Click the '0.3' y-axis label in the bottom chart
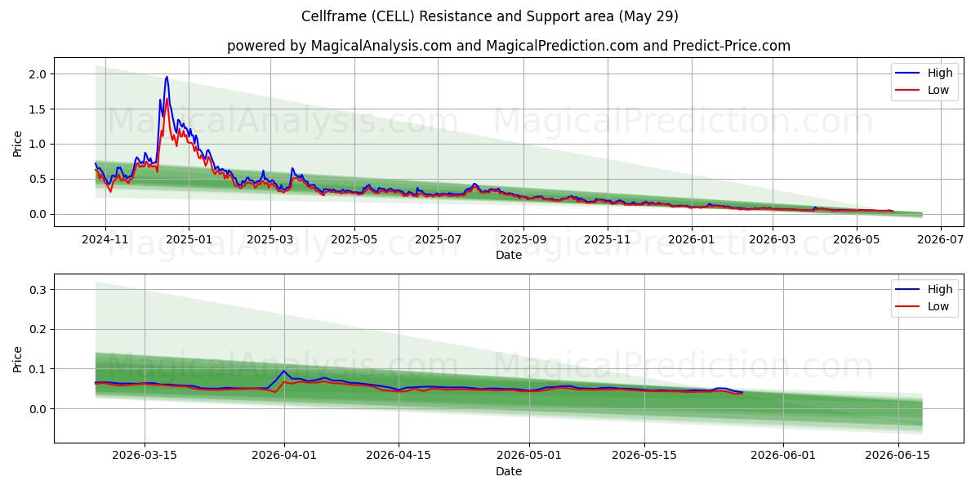 [x=39, y=290]
